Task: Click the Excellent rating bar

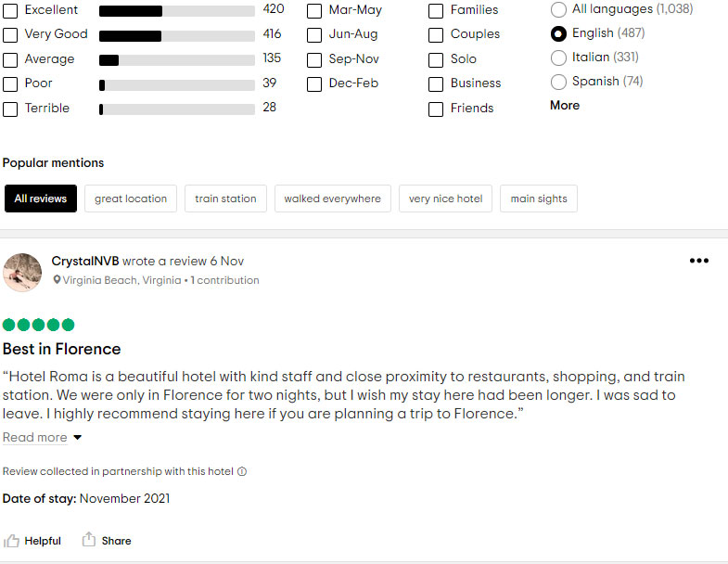Action: coord(176,10)
